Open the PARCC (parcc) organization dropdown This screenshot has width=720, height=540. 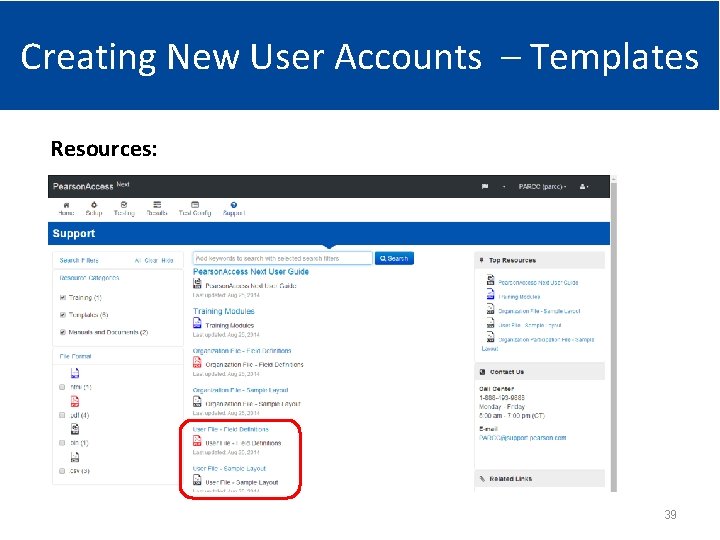[542, 186]
